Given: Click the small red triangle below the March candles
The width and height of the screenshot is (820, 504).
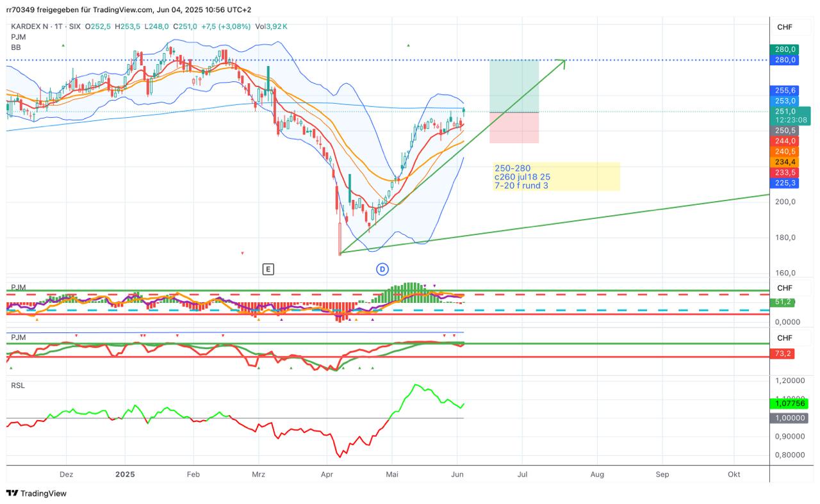Looking at the screenshot, I should [242, 253].
